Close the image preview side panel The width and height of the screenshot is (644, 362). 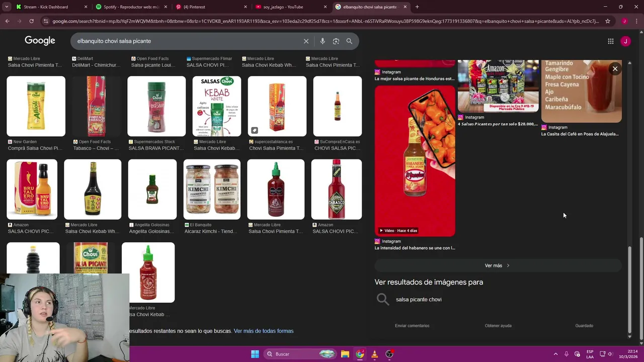[615, 68]
